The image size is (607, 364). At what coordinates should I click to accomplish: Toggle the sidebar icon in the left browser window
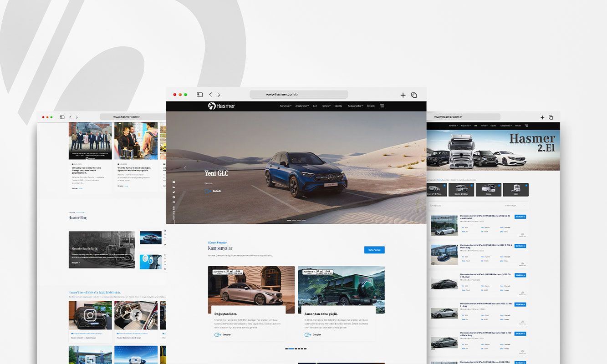click(x=62, y=117)
